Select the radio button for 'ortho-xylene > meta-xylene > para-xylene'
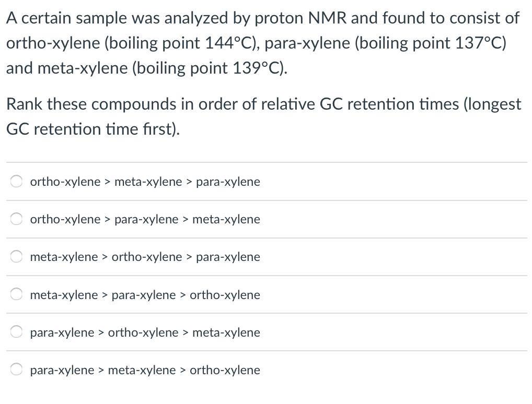The image size is (532, 404). point(16,181)
